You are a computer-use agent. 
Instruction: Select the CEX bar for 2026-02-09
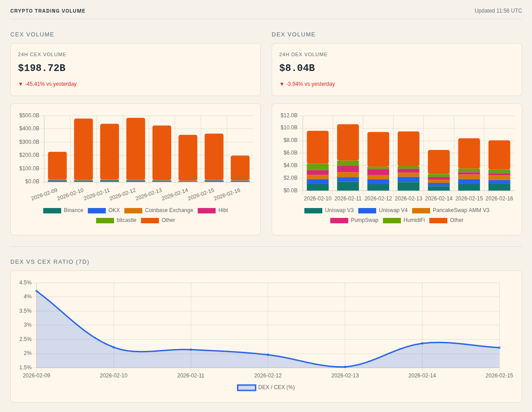click(x=57, y=166)
